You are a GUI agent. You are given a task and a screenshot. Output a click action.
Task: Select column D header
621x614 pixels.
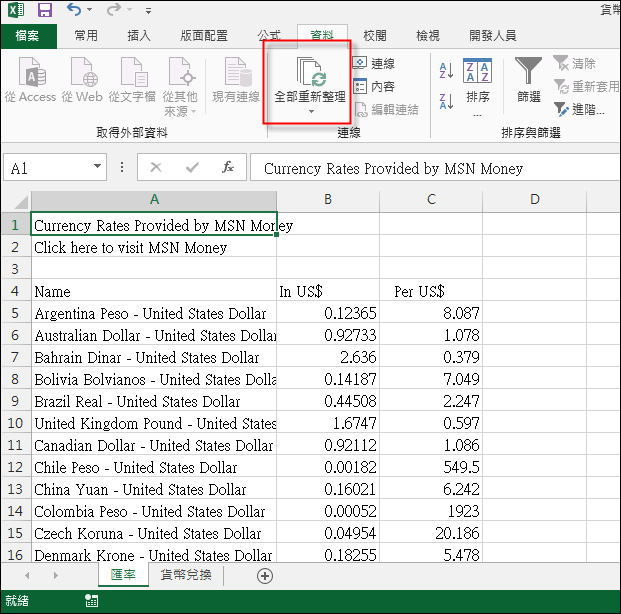click(535, 200)
